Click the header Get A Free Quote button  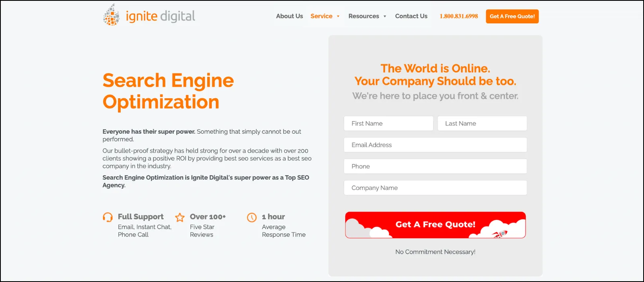[x=512, y=17]
